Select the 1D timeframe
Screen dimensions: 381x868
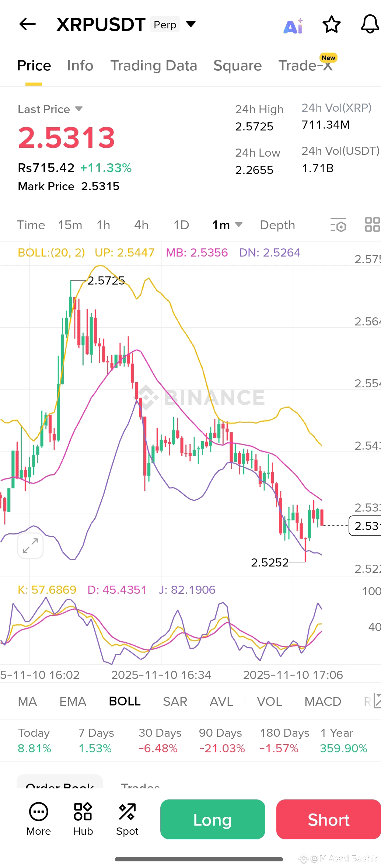[181, 225]
